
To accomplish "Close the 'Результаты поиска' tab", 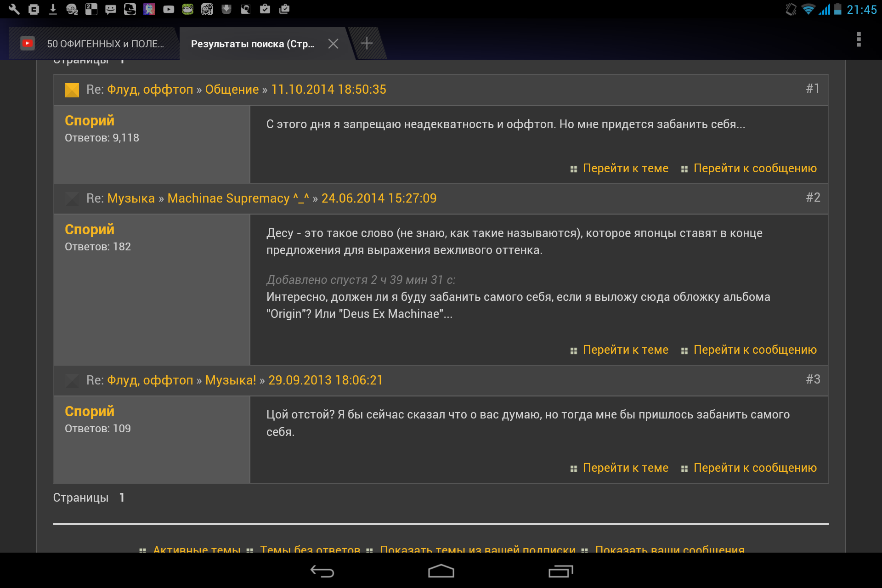I will click(x=334, y=44).
